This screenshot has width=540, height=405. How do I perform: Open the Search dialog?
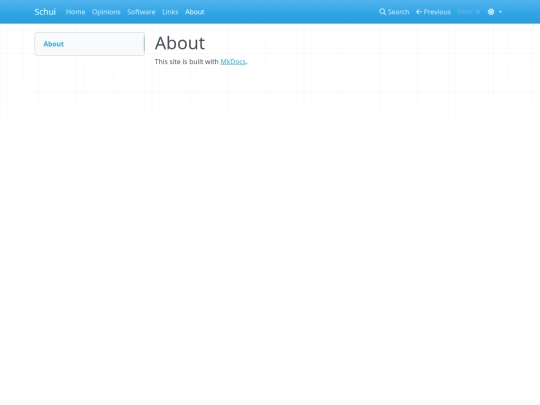(394, 12)
